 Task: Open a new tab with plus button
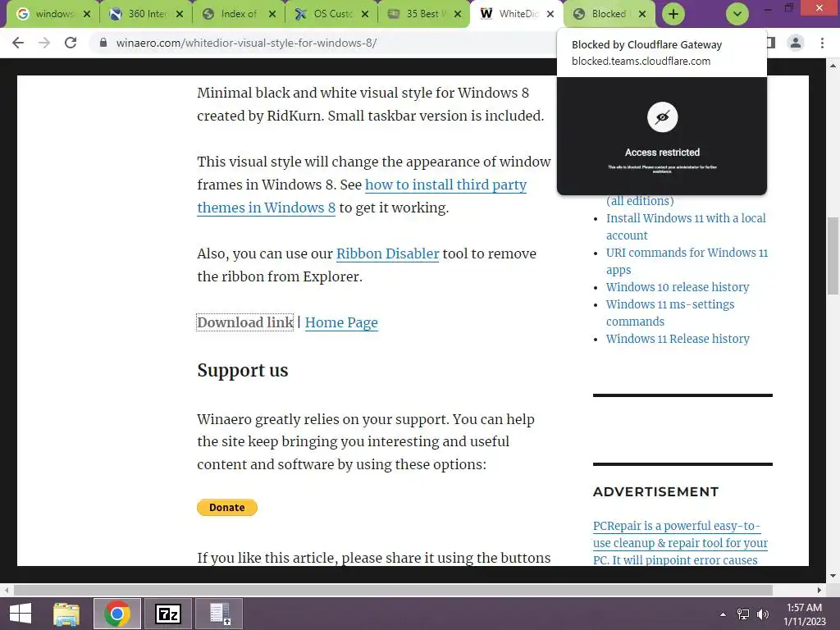pos(673,14)
